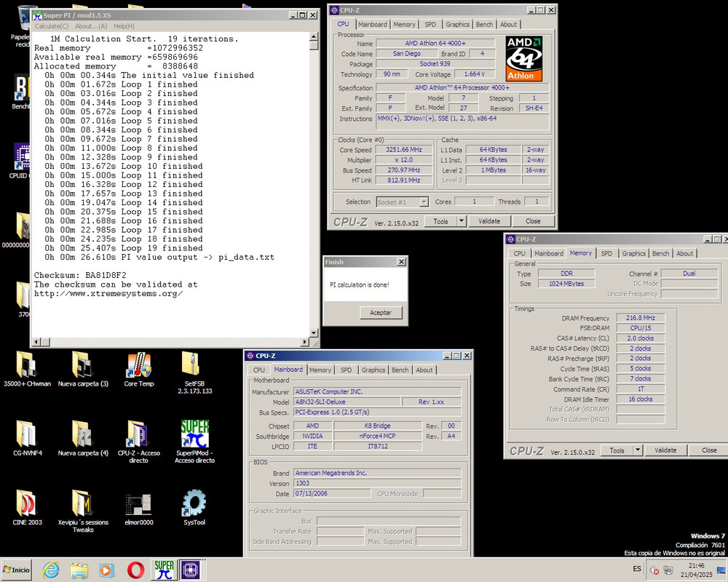The image size is (728, 582).
Task: Open the 35000+ CHwman folder
Action: [27, 369]
